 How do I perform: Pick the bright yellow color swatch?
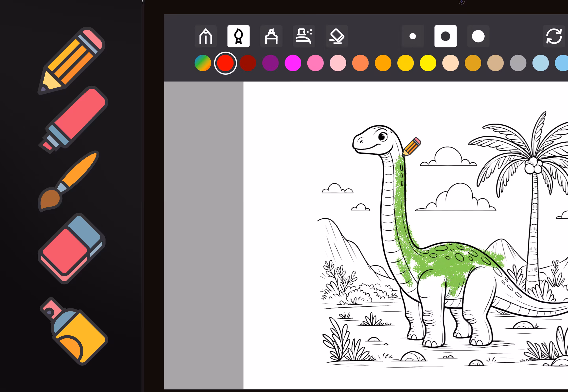428,63
